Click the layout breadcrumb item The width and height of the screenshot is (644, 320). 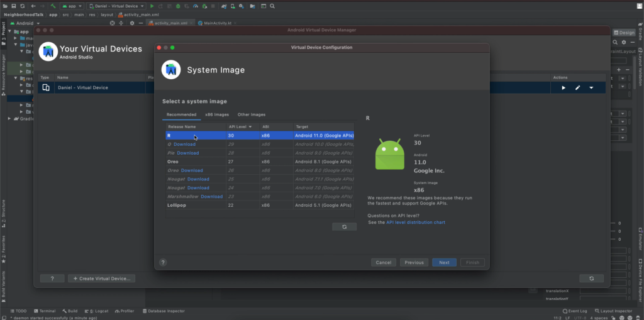pos(107,15)
